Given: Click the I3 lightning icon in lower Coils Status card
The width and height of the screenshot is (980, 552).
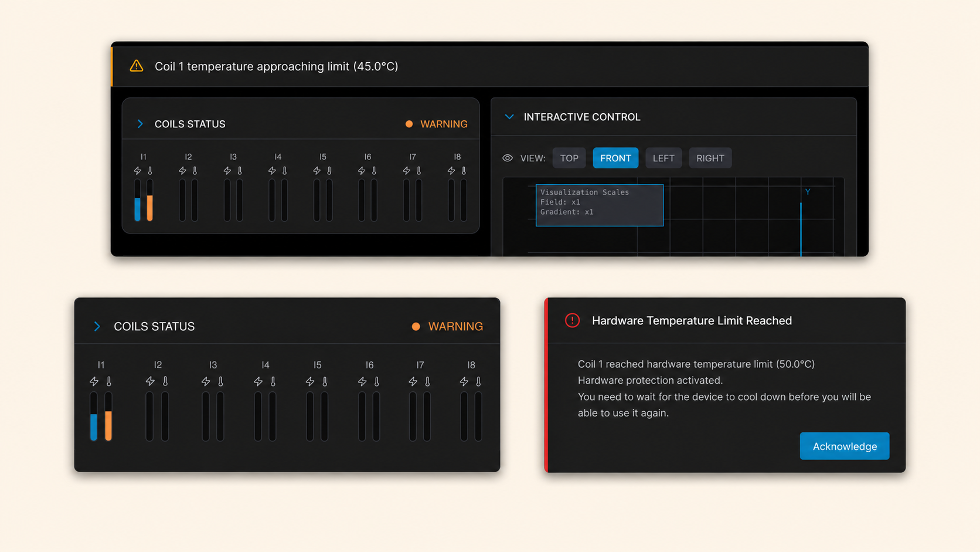Looking at the screenshot, I should tap(206, 381).
